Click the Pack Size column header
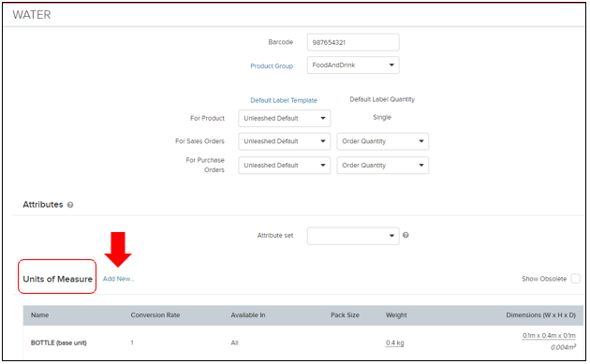 [345, 315]
